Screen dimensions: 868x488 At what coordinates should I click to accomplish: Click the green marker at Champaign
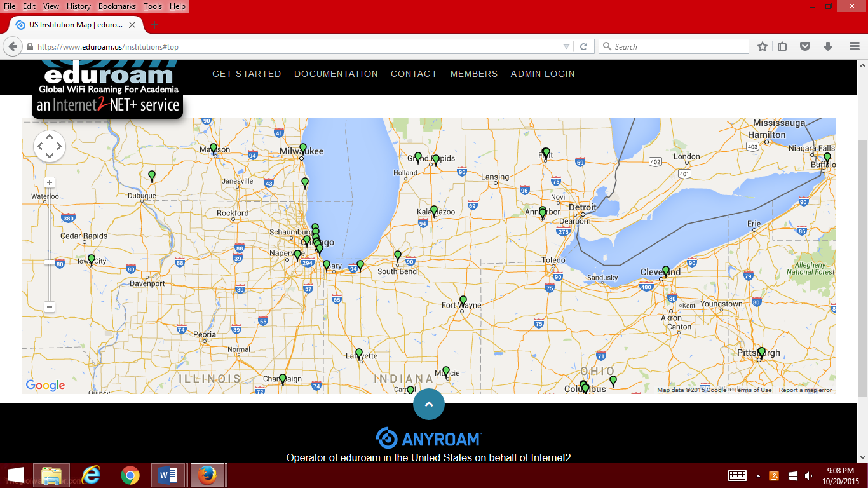283,379
